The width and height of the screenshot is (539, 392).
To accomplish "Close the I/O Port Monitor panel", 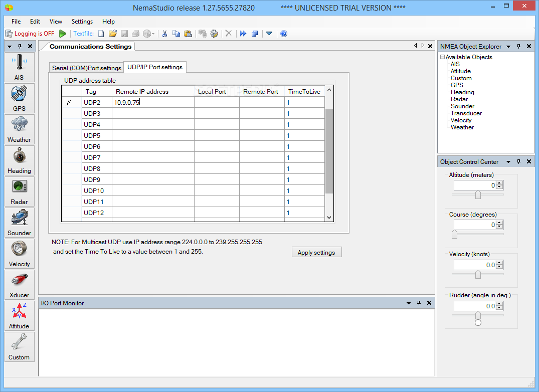I will (429, 303).
